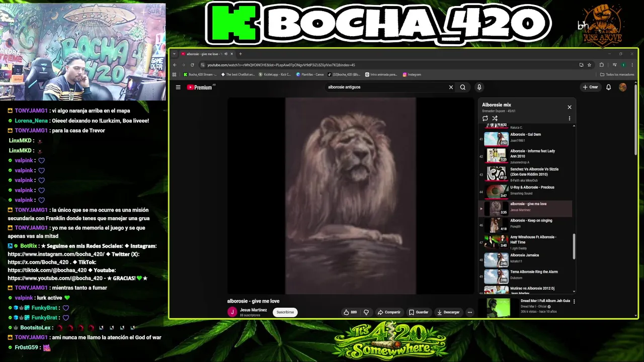Open the Todos los marcadores folder
This screenshot has width=644, height=362.
point(617,74)
